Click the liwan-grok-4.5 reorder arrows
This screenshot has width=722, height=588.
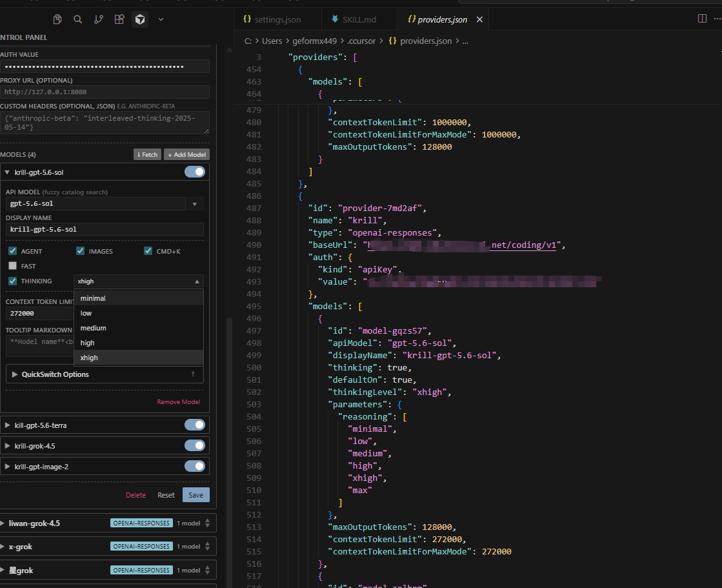pos(207,523)
